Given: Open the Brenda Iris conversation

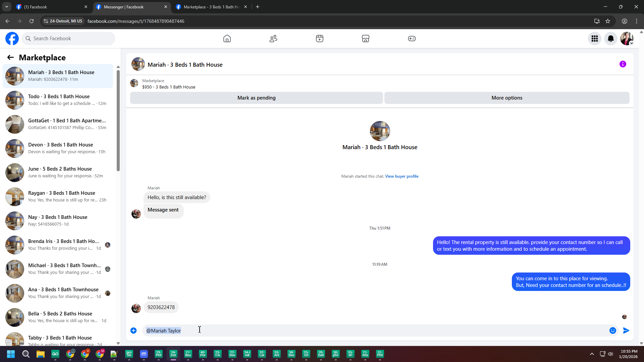Looking at the screenshot, I should (58, 245).
